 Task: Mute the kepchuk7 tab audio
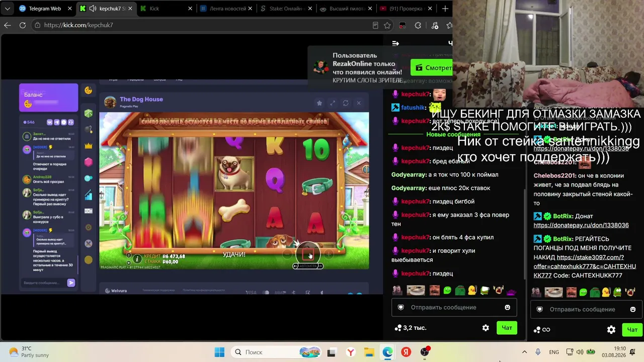pyautogui.click(x=93, y=9)
